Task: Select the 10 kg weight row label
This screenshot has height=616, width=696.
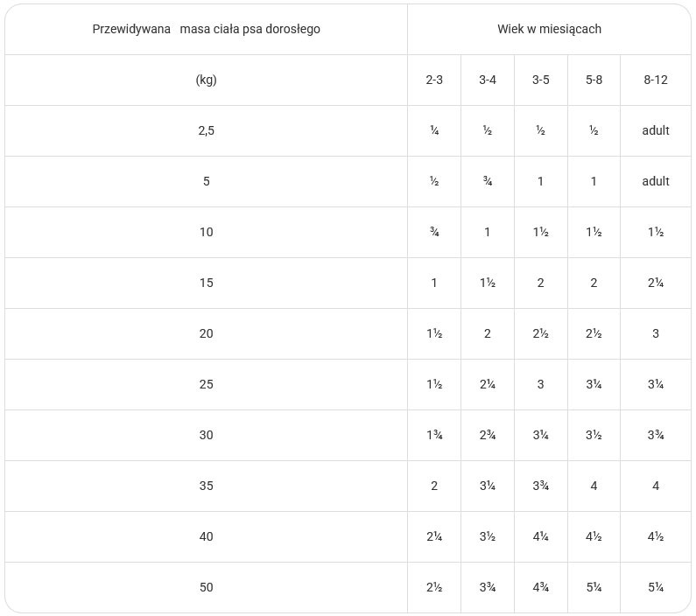Action: tap(206, 232)
